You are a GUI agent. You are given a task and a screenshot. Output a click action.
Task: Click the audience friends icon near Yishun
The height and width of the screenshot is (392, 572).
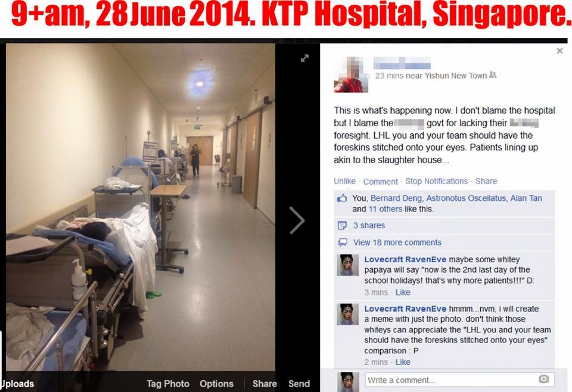(493, 74)
